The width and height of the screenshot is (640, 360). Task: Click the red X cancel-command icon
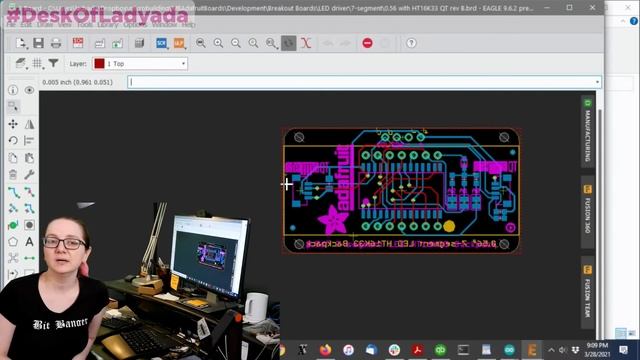tap(306, 43)
